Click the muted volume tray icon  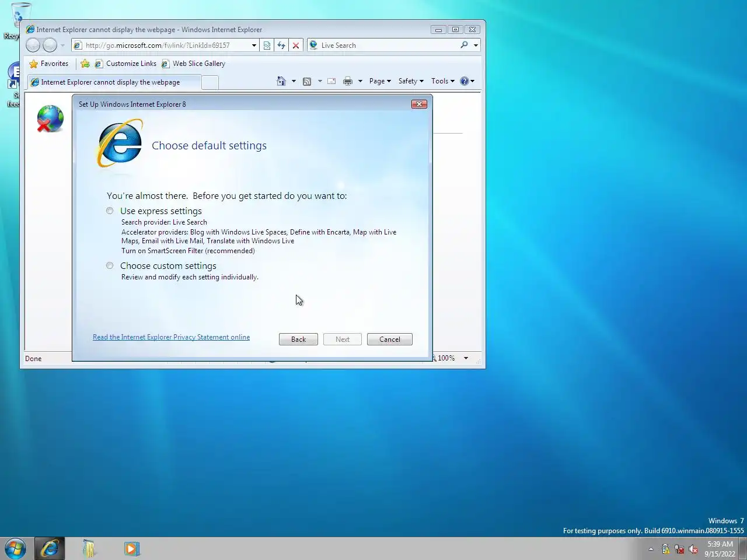pyautogui.click(x=693, y=549)
